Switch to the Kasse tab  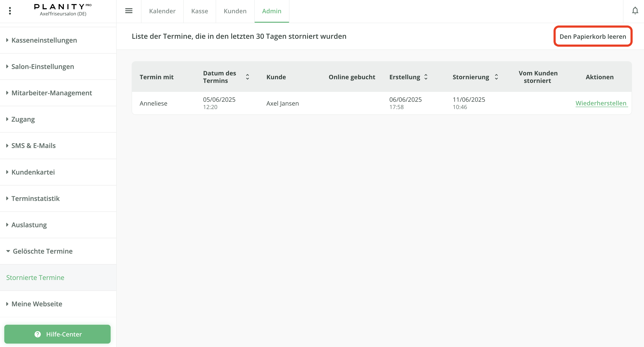[199, 11]
